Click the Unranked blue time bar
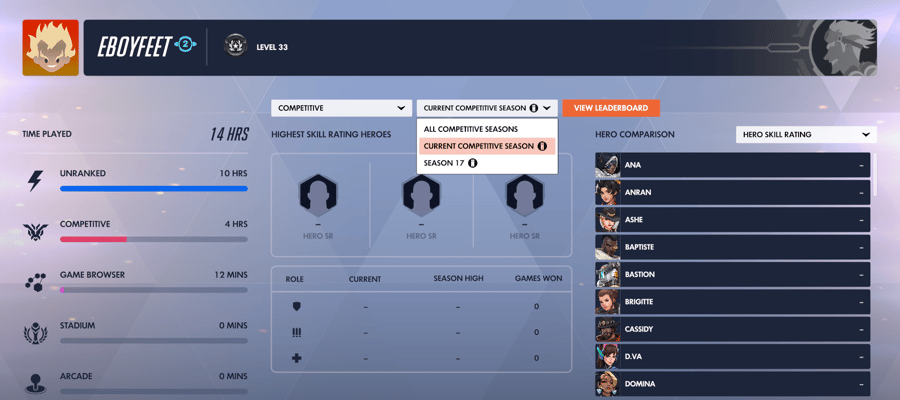Screen dimensions: 900x400 154,188
